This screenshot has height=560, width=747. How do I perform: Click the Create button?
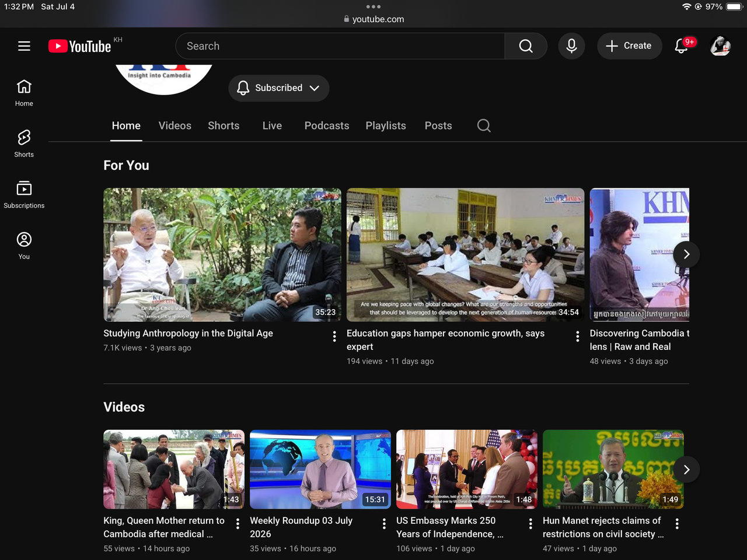(x=629, y=45)
